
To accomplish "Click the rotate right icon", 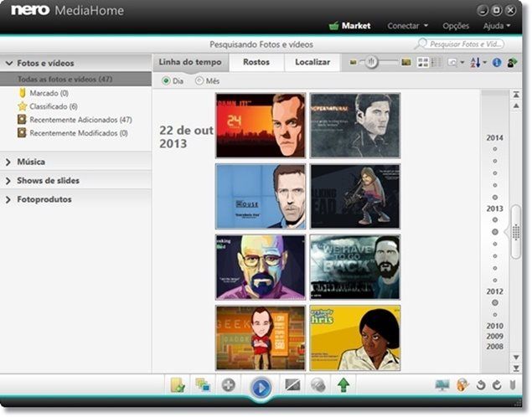I will point(497,385).
